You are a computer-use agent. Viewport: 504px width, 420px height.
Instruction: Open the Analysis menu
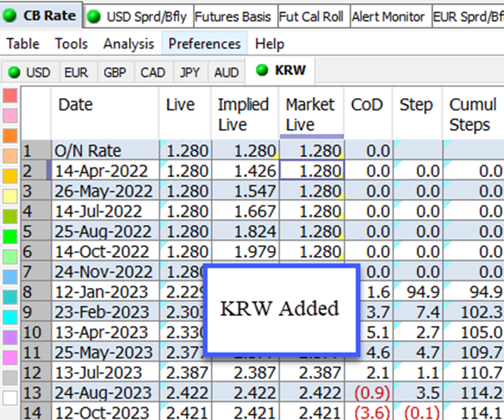click(x=128, y=44)
